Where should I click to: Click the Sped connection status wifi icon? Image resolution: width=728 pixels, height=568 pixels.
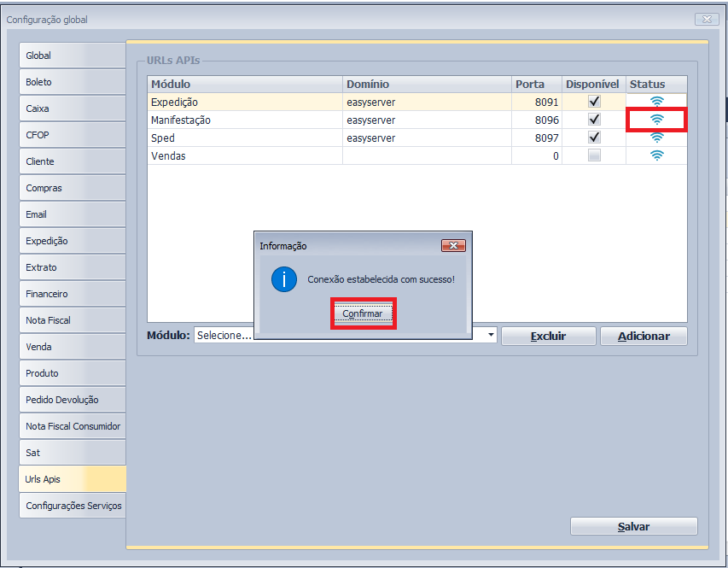point(656,138)
